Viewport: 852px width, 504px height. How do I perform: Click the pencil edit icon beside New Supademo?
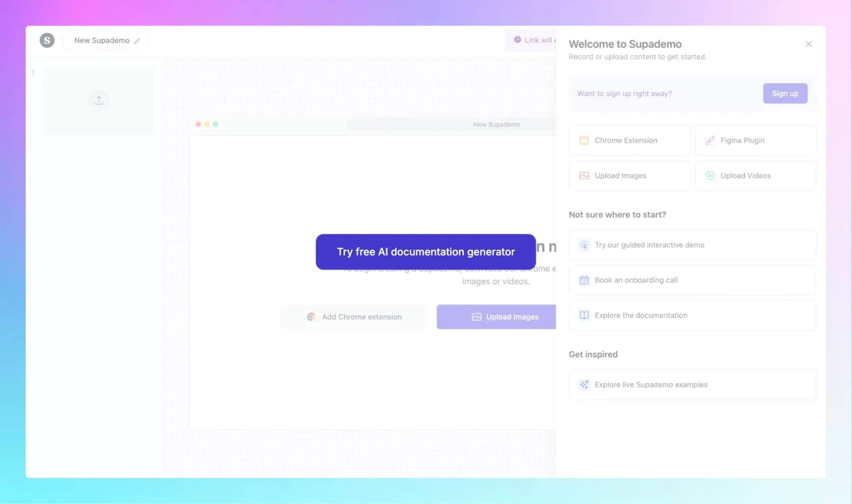137,41
